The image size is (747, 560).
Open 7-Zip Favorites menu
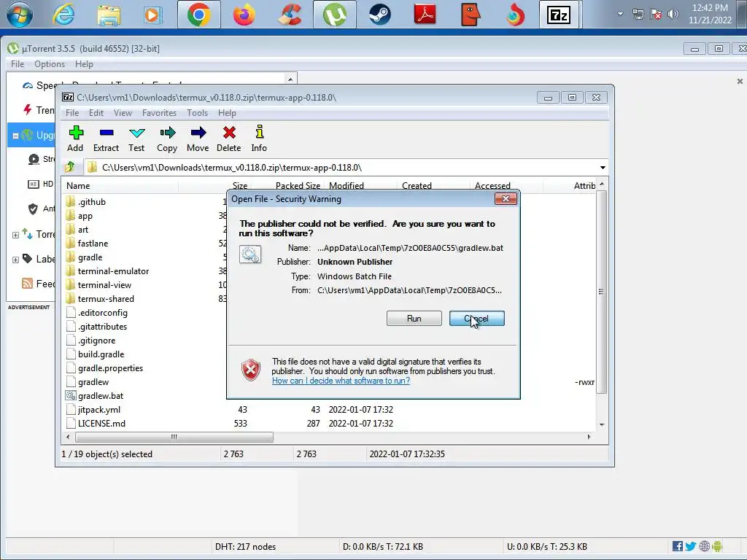pos(159,113)
